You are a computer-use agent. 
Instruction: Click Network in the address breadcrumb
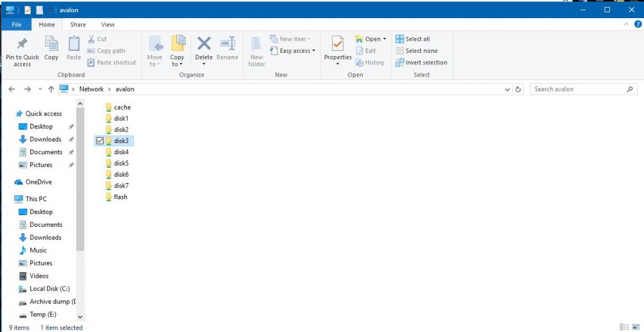pos(91,89)
